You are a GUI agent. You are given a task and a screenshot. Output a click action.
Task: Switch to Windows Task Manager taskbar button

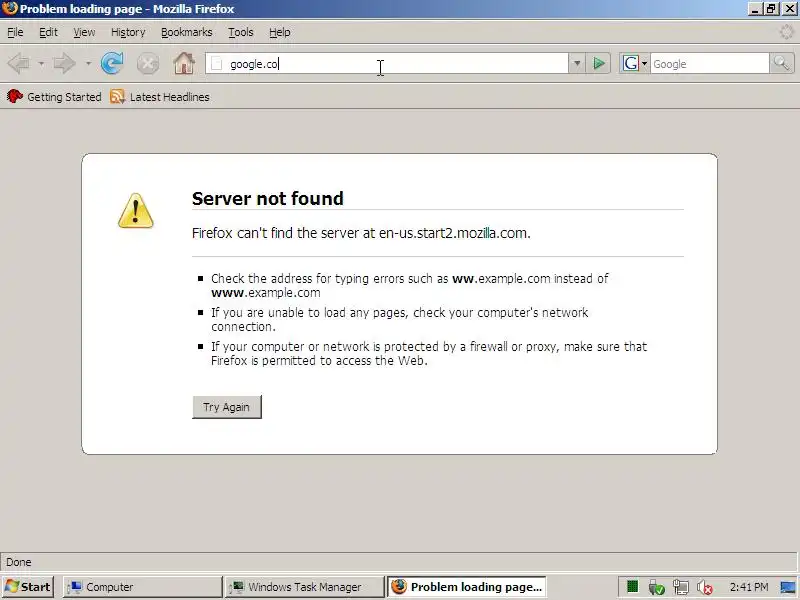tap(305, 587)
